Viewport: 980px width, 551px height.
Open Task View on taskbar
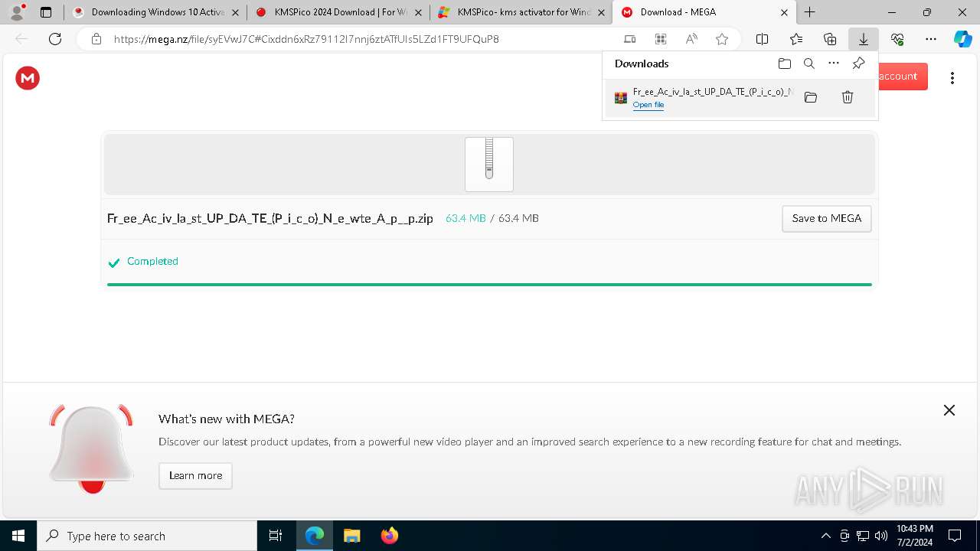(276, 536)
